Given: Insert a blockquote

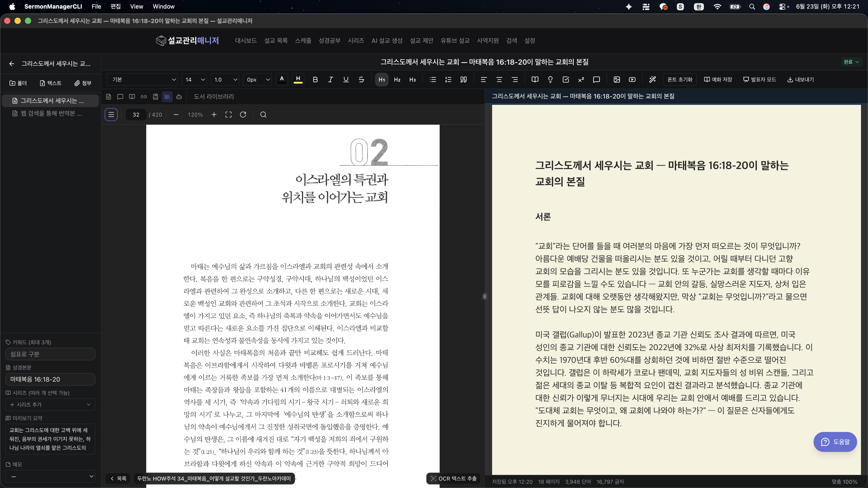Looking at the screenshot, I should [464, 80].
